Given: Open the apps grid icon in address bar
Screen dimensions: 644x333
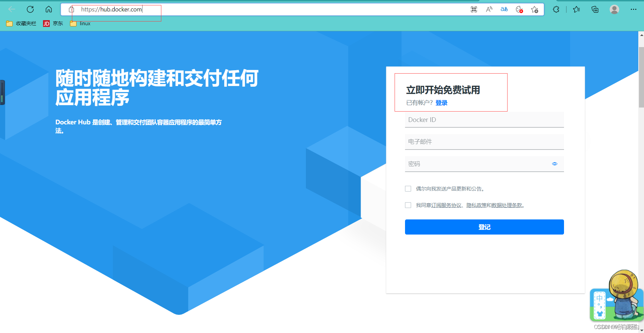Looking at the screenshot, I should [474, 9].
